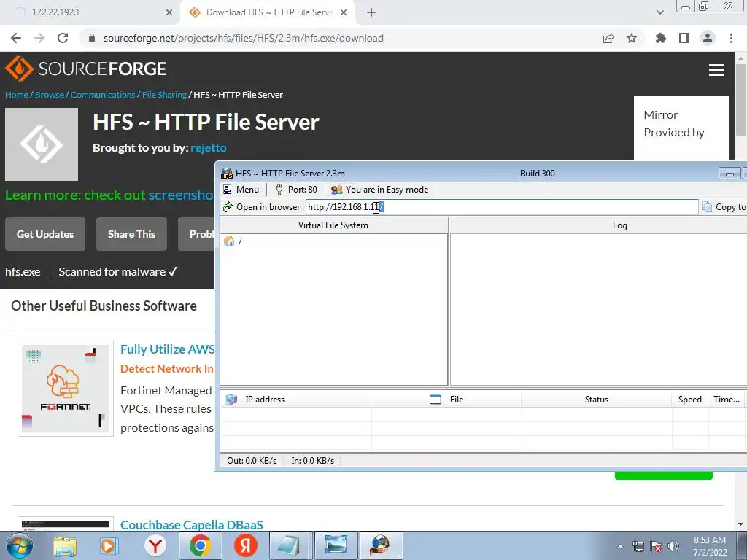
Task: Click the Fortinet ad thumbnail
Action: coord(66,389)
